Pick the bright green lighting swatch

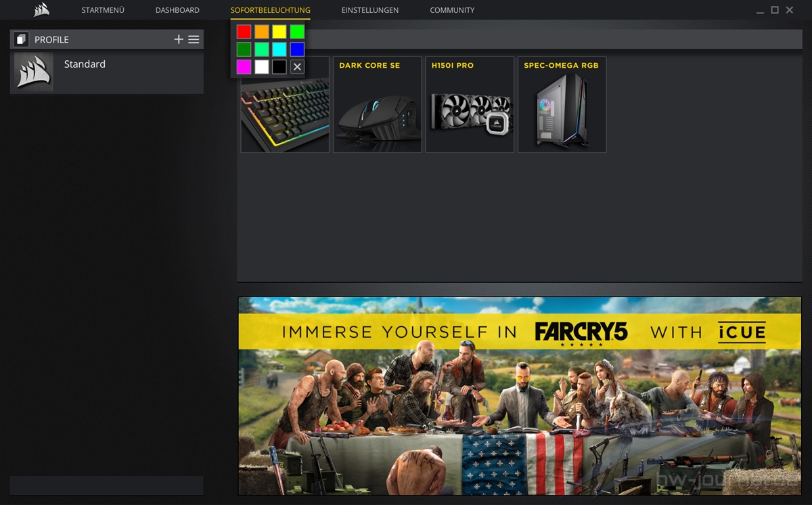(x=297, y=31)
